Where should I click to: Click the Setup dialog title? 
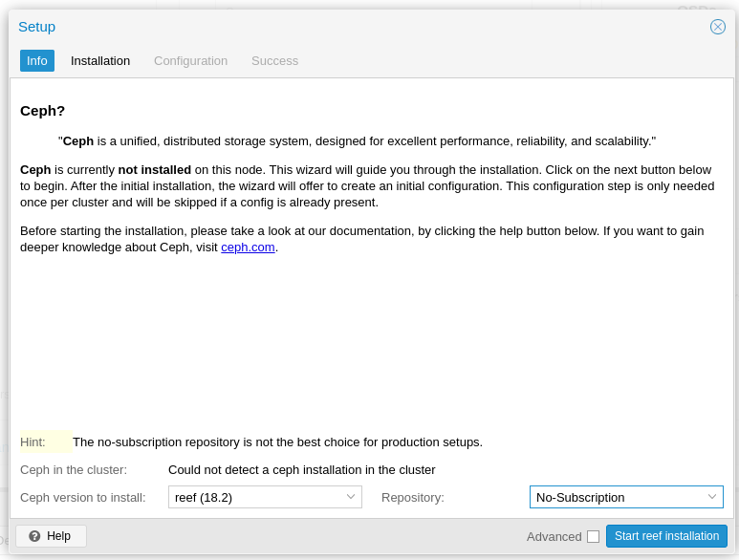click(36, 27)
